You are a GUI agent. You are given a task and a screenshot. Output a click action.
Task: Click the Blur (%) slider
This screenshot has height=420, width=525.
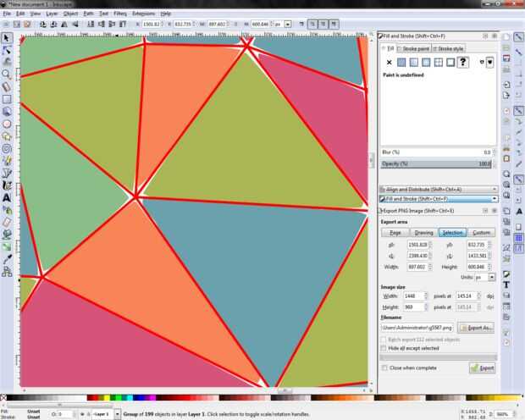436,152
